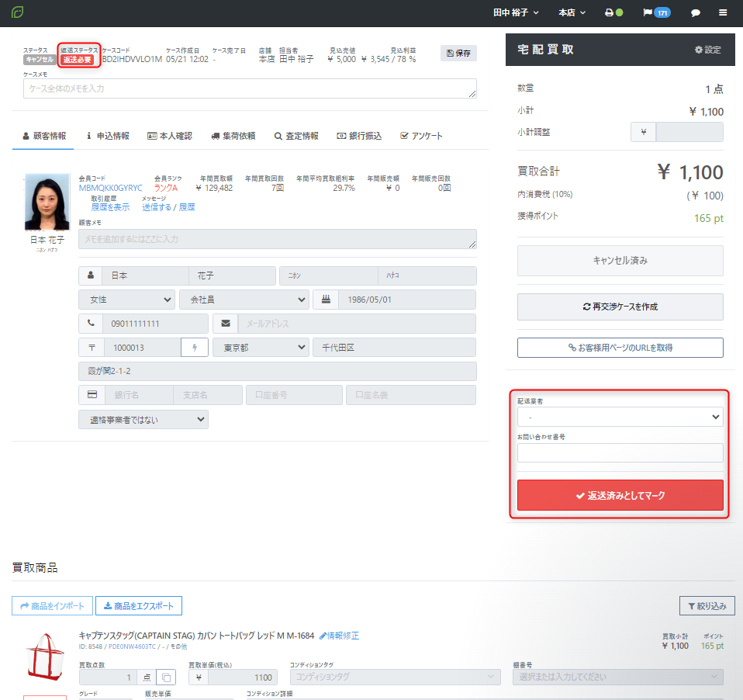Click the envelope icon beside email field
The height and width of the screenshot is (700, 743).
click(226, 324)
